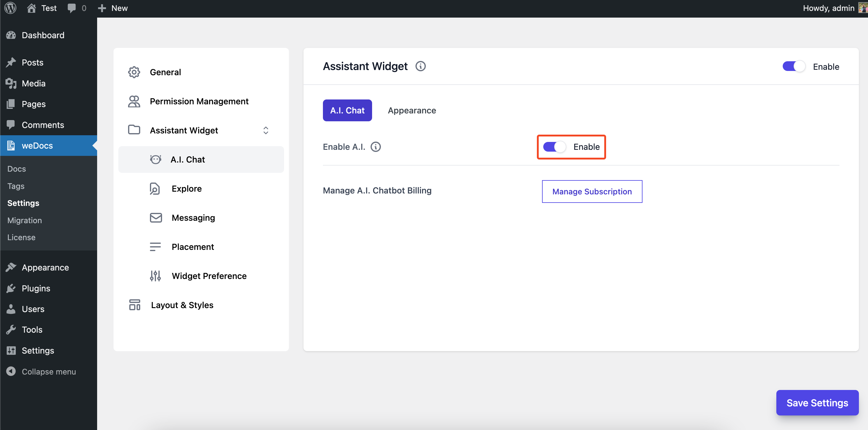Viewport: 868px width, 430px height.
Task: Click the Permission Management users icon
Action: pyautogui.click(x=134, y=101)
